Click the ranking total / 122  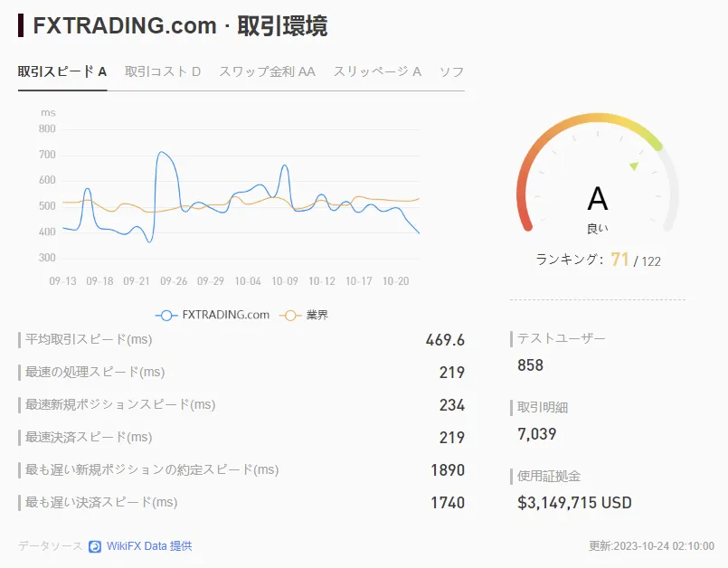click(648, 261)
